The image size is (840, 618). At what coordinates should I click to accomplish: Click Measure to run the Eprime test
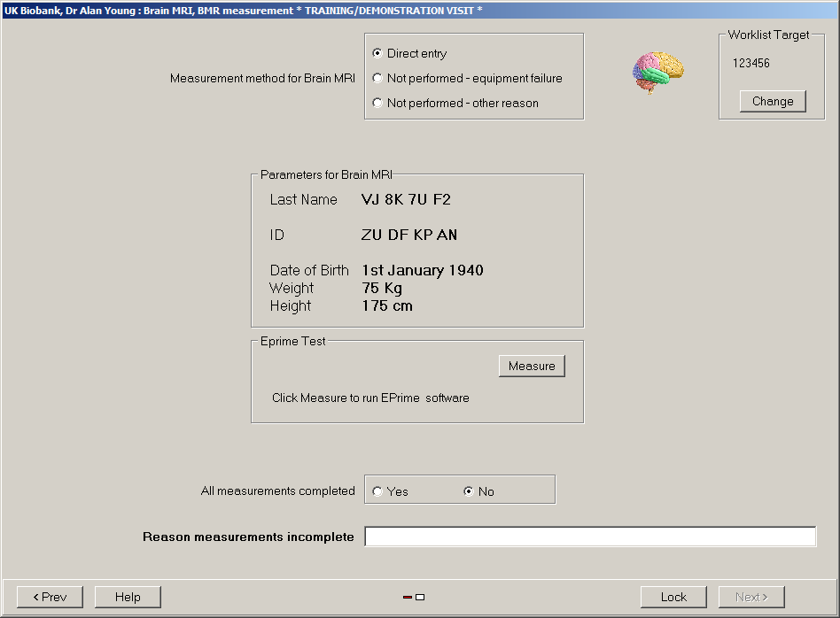click(x=532, y=366)
